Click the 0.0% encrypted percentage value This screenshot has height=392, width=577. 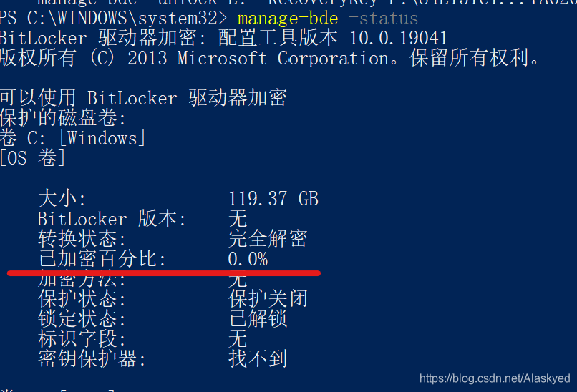[248, 259]
